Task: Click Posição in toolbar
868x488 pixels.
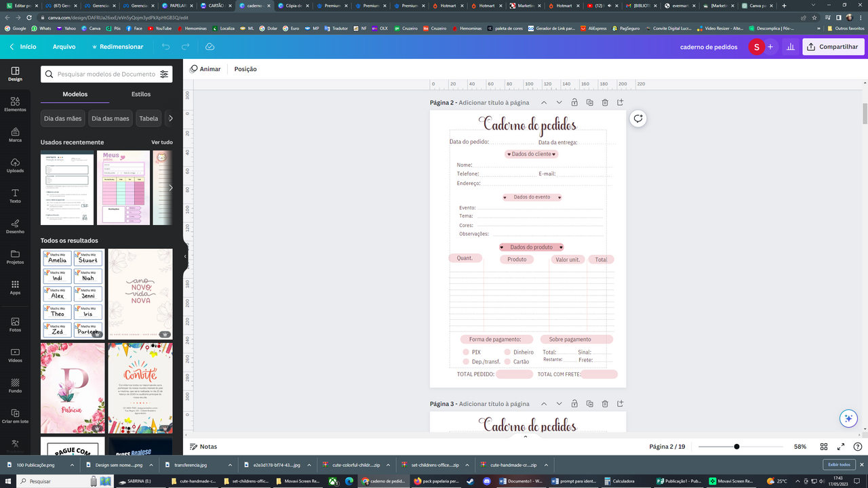Action: click(x=245, y=69)
